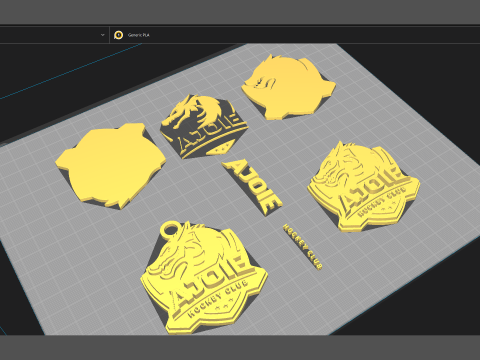
Task: Select the AJOIE Hockey Club badge without ring
Action: click(363, 187)
